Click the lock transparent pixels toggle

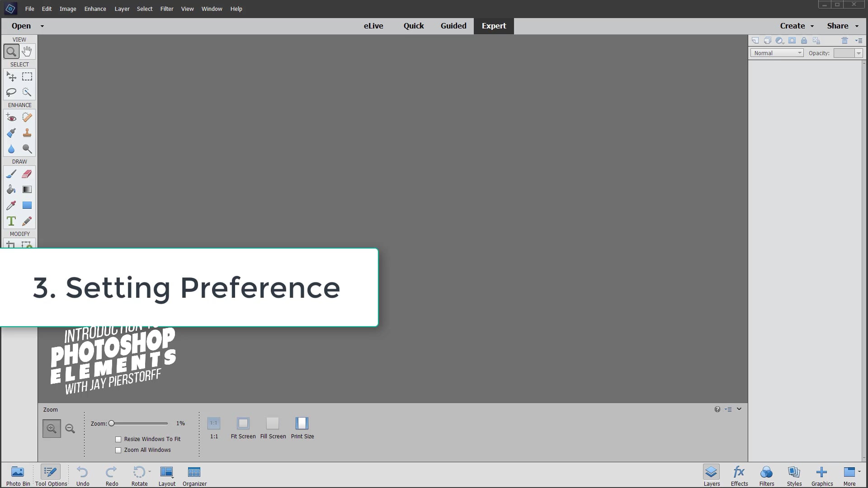(804, 40)
